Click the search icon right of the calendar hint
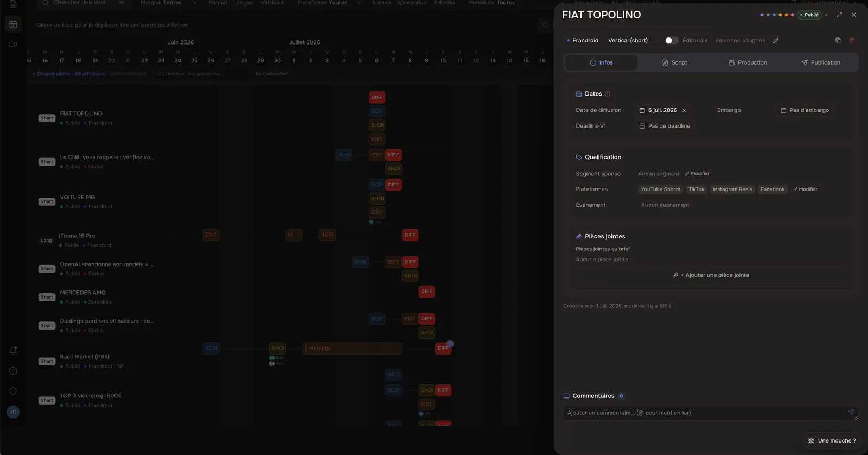 (x=545, y=25)
